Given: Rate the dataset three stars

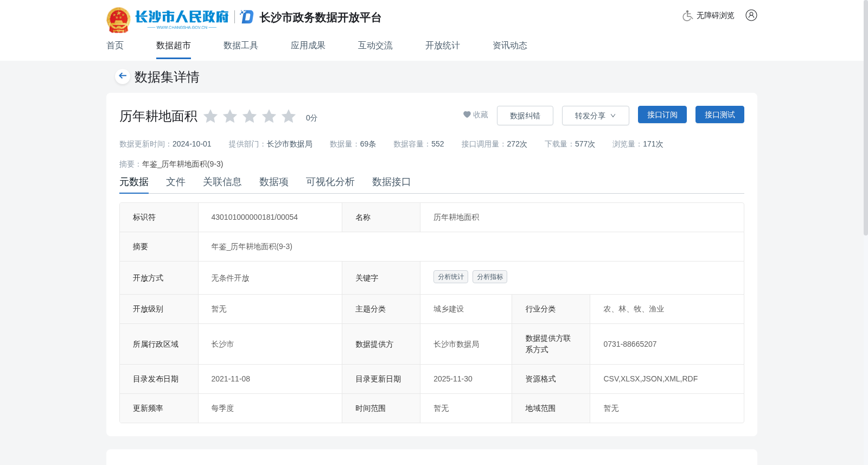Looking at the screenshot, I should pyautogui.click(x=250, y=116).
